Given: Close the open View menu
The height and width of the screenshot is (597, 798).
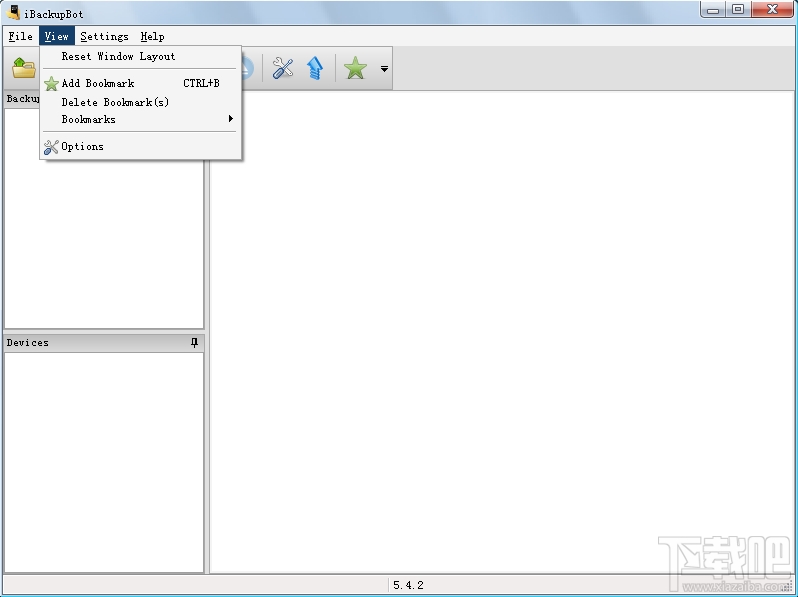Looking at the screenshot, I should pos(56,36).
